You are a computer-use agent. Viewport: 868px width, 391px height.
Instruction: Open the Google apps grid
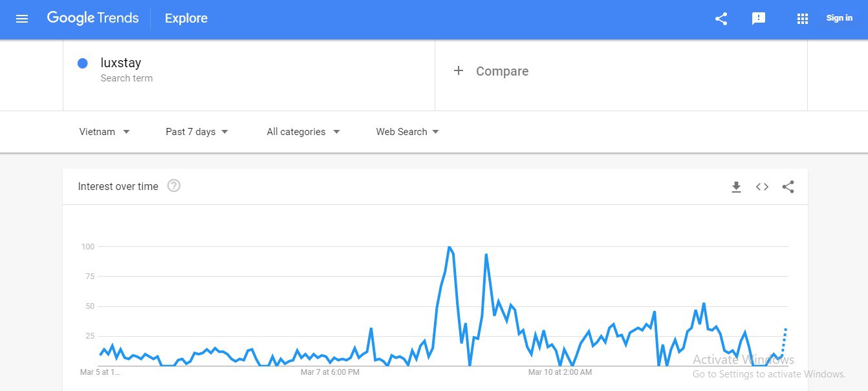pos(803,19)
